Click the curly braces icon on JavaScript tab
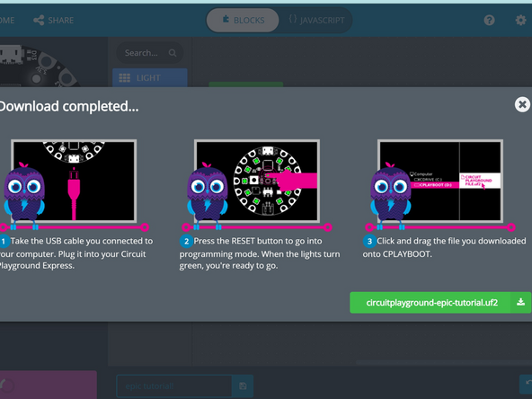The image size is (532, 399). [x=293, y=19]
